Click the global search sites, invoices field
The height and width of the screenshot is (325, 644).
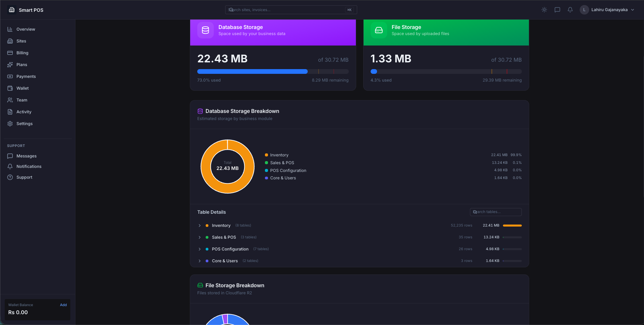point(291,10)
